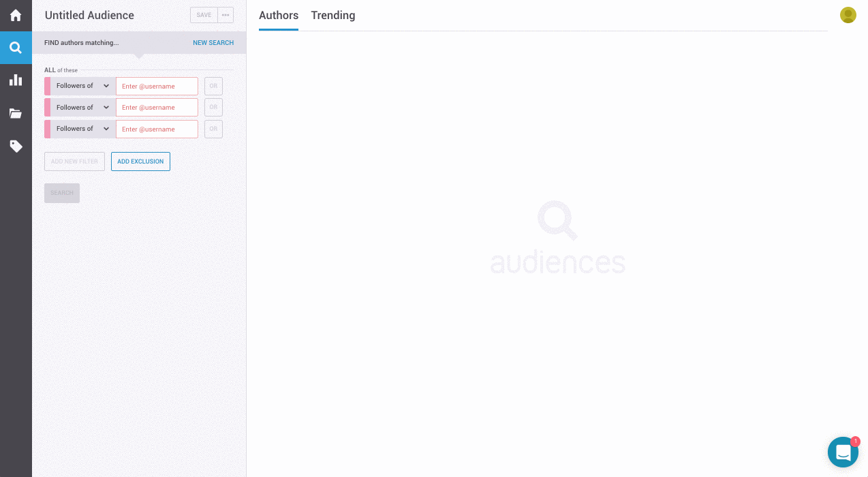The image size is (868, 477).
Task: Open the Home icon in sidebar
Action: pos(16,15)
